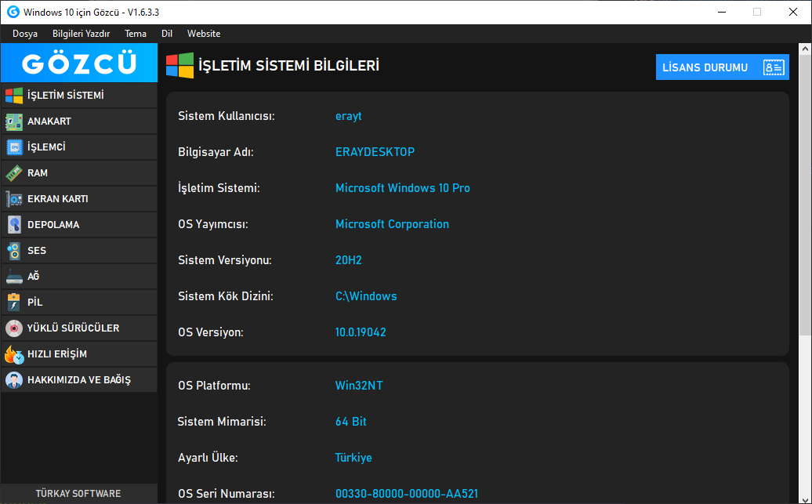The height and width of the screenshot is (504, 812).
Task: Click the scrollbar up arrow
Action: [805, 49]
